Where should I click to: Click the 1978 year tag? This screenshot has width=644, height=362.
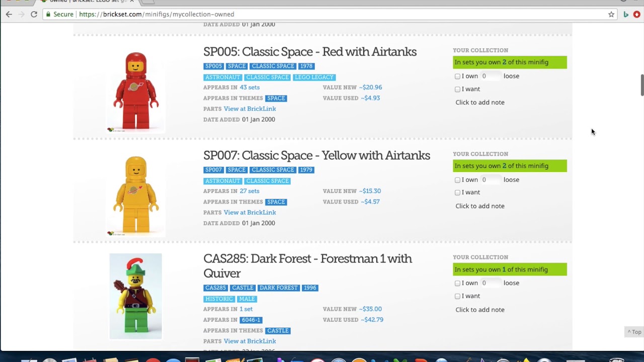pos(306,66)
